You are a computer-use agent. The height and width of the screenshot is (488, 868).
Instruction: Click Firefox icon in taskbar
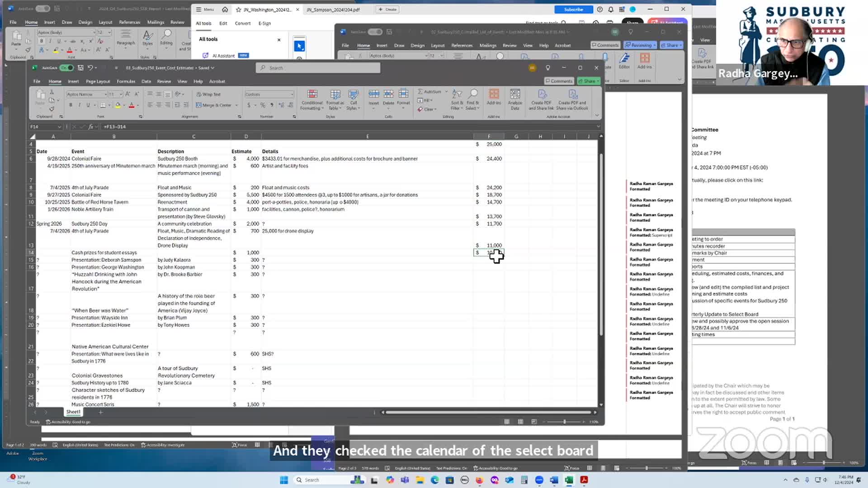[479, 480]
